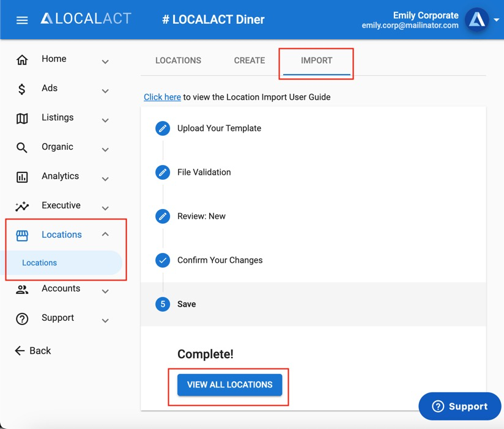Open the account dropdown arrow

(496, 20)
